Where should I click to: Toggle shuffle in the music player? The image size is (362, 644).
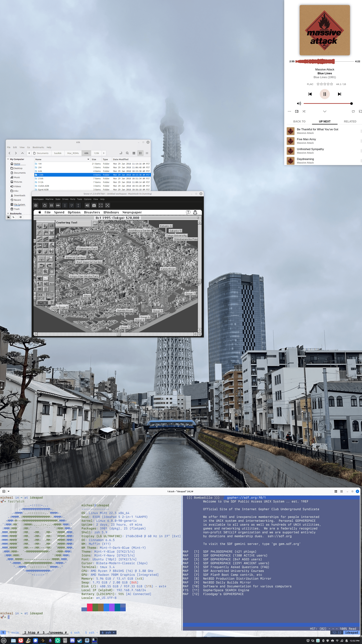304,111
